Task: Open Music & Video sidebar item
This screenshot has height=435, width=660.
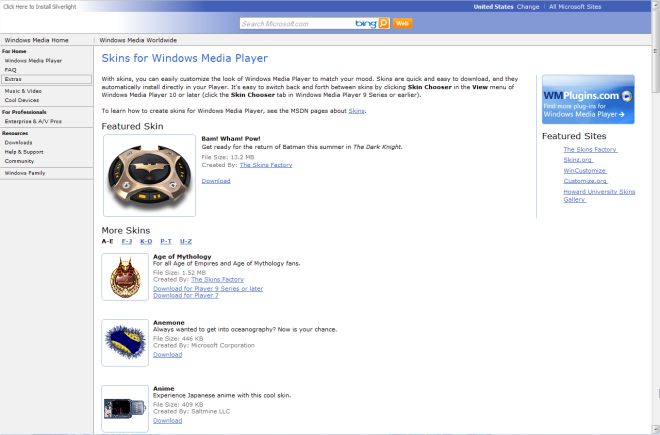Action: [23, 91]
